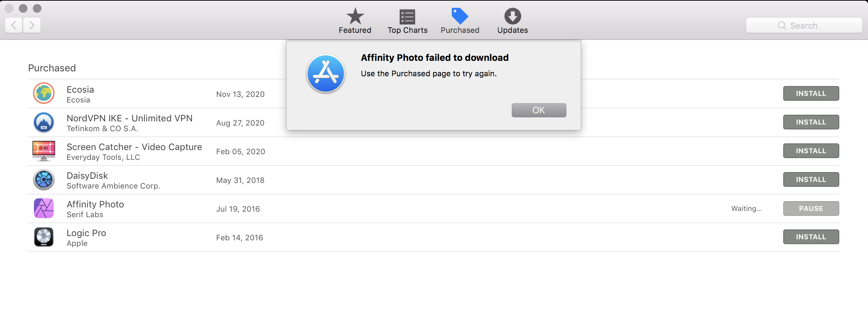Open the Featured tab star icon

click(355, 16)
